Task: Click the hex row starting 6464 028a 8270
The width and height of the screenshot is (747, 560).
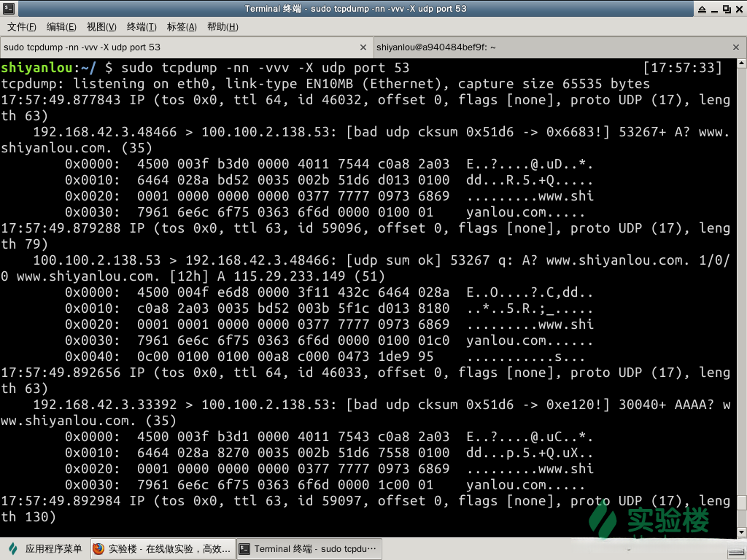Action: (x=329, y=452)
